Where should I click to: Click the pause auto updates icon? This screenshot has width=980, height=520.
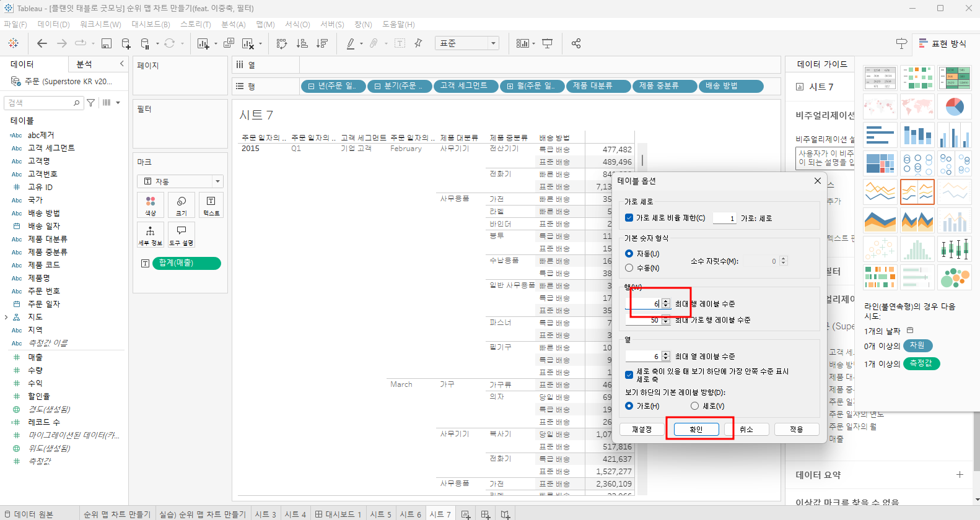point(145,43)
